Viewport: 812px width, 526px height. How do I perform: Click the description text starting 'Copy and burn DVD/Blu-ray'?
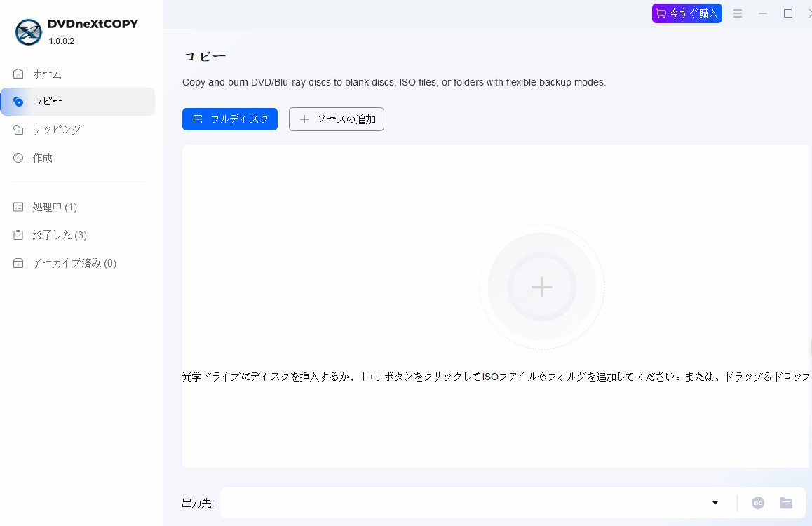coord(394,82)
